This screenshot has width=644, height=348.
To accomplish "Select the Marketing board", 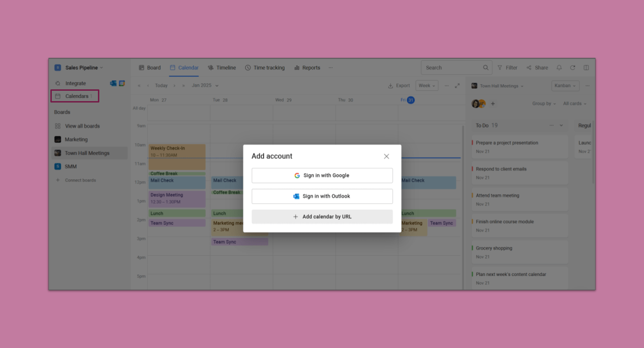I will pos(76,140).
